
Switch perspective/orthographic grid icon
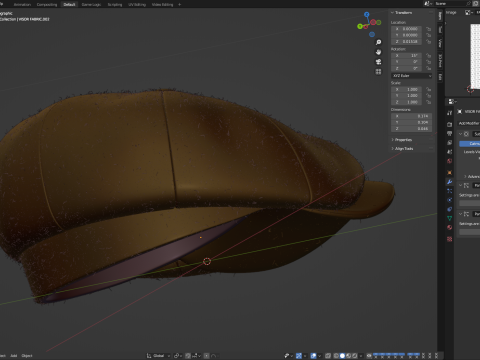(378, 72)
